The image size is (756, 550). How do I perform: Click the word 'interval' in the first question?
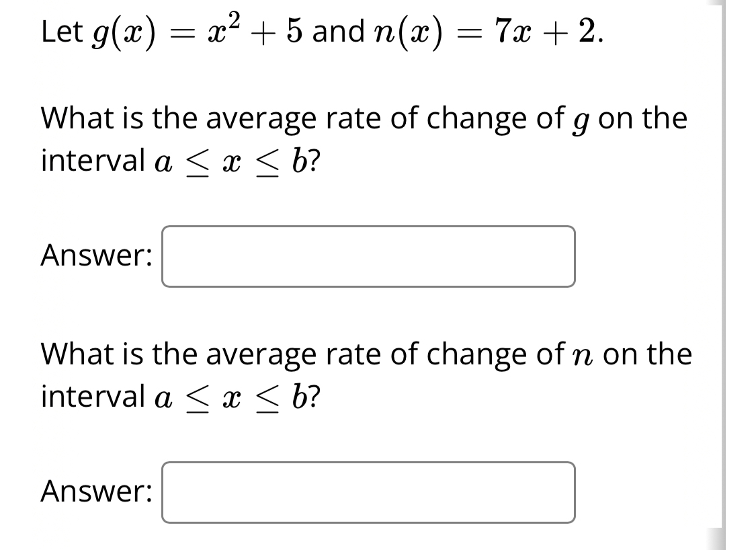click(89, 160)
